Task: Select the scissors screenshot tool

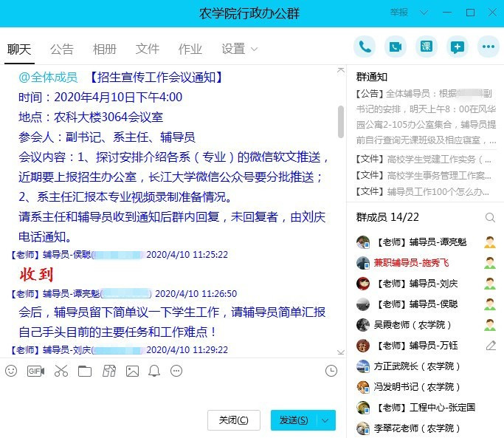Action: pos(61,371)
